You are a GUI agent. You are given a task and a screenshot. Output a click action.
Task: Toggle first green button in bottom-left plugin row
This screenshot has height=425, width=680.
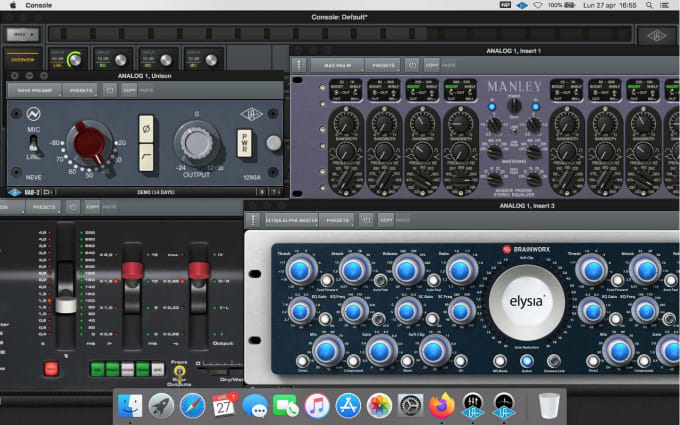click(x=97, y=369)
